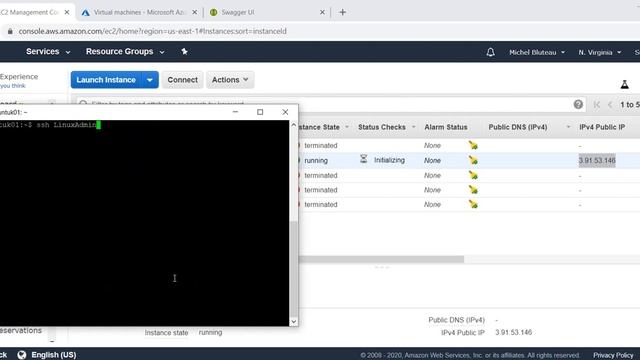Click the hourglass Initializing status icon
Viewport: 640px width, 360px height.
click(x=364, y=159)
